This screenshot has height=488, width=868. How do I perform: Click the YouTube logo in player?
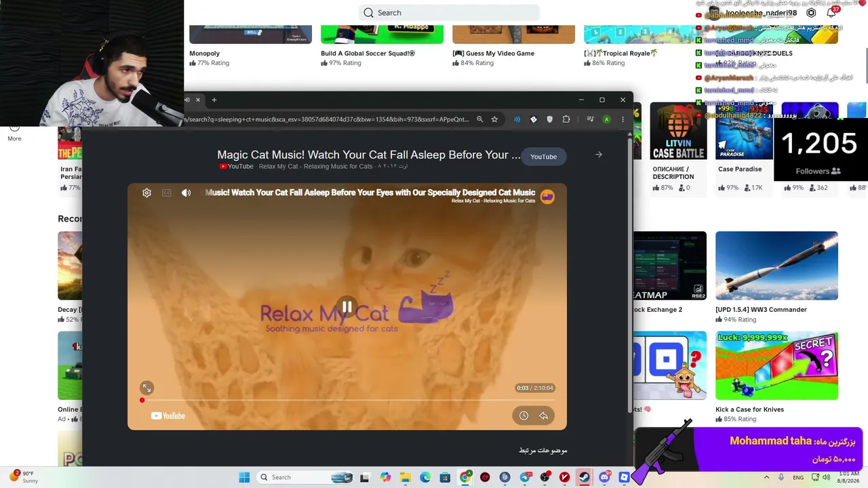tap(167, 416)
